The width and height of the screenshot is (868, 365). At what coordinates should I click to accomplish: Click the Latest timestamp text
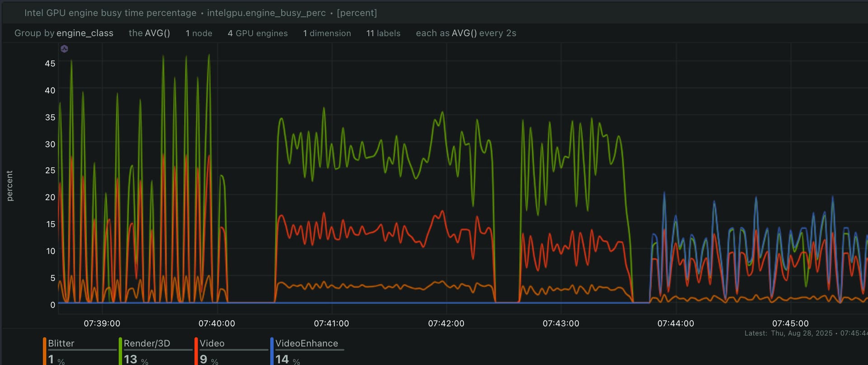[805, 333]
